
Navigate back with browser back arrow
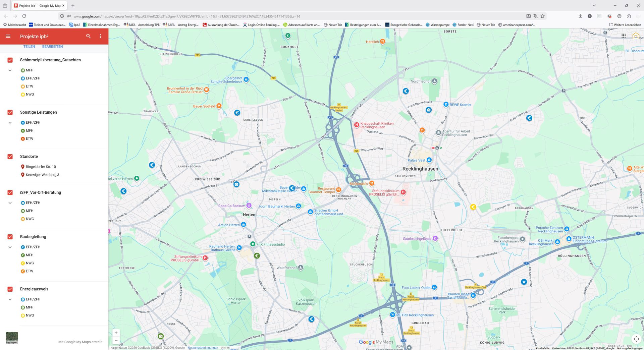pyautogui.click(x=6, y=16)
